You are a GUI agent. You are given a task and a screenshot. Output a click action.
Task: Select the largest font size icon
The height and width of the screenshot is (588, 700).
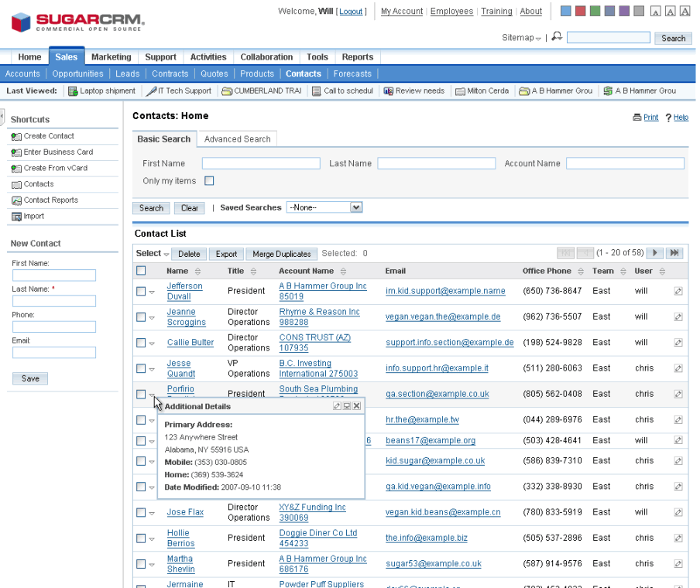click(x=685, y=11)
